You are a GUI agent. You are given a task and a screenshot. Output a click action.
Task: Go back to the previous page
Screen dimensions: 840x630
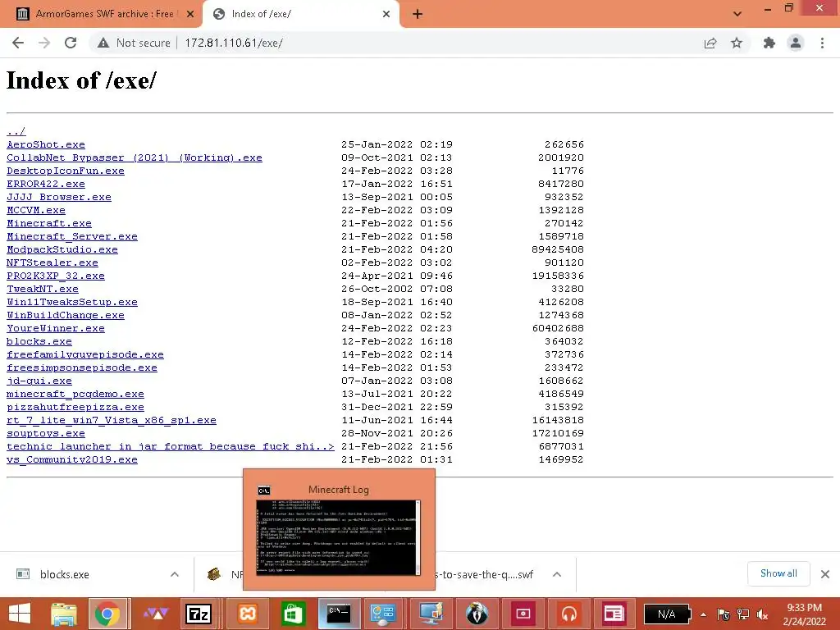click(x=18, y=43)
